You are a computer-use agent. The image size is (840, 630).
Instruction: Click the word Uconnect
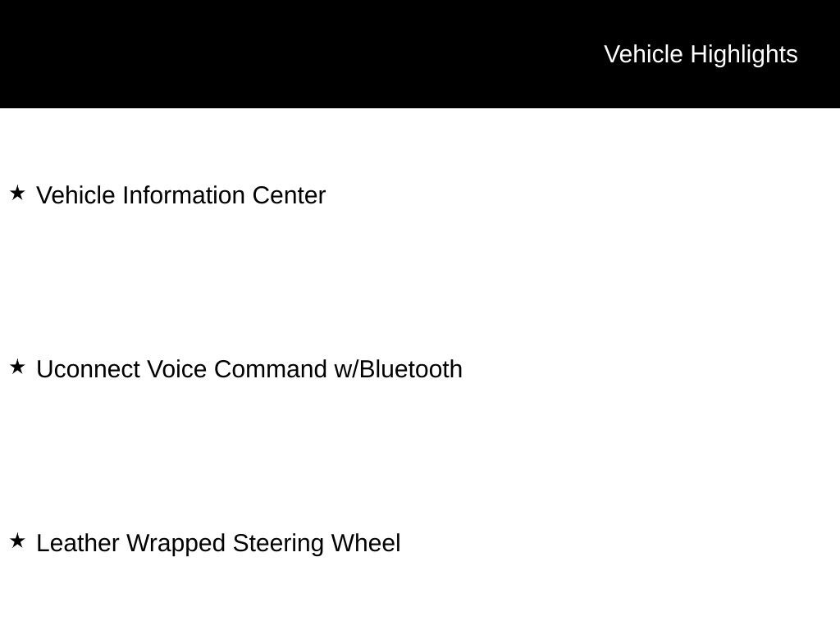[88, 369]
